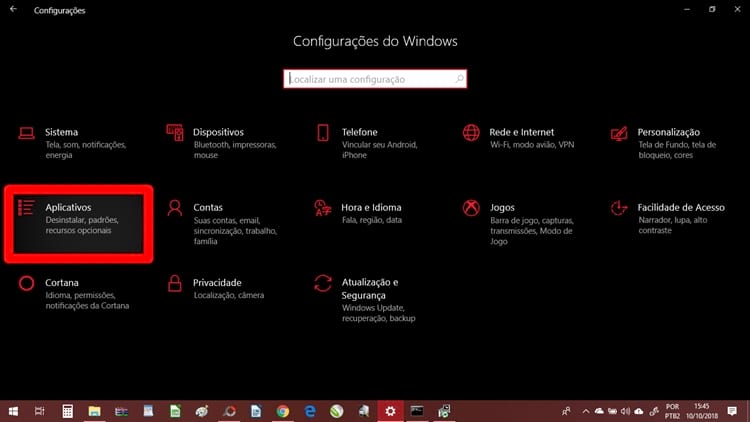Screen dimensions: 750x422
Task: Open the Privacidade padlock icon
Action: (175, 284)
